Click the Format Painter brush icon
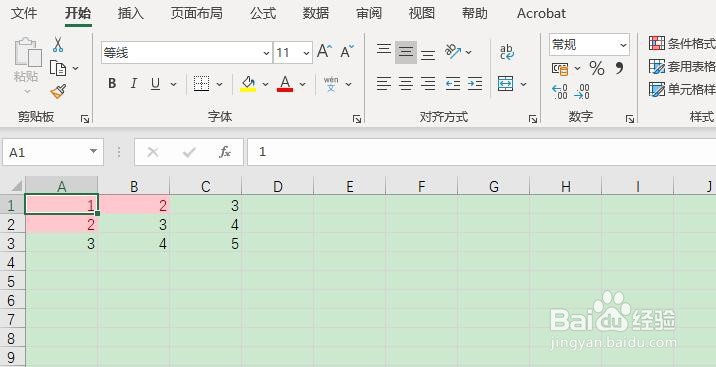The width and height of the screenshot is (716, 367). pos(58,92)
